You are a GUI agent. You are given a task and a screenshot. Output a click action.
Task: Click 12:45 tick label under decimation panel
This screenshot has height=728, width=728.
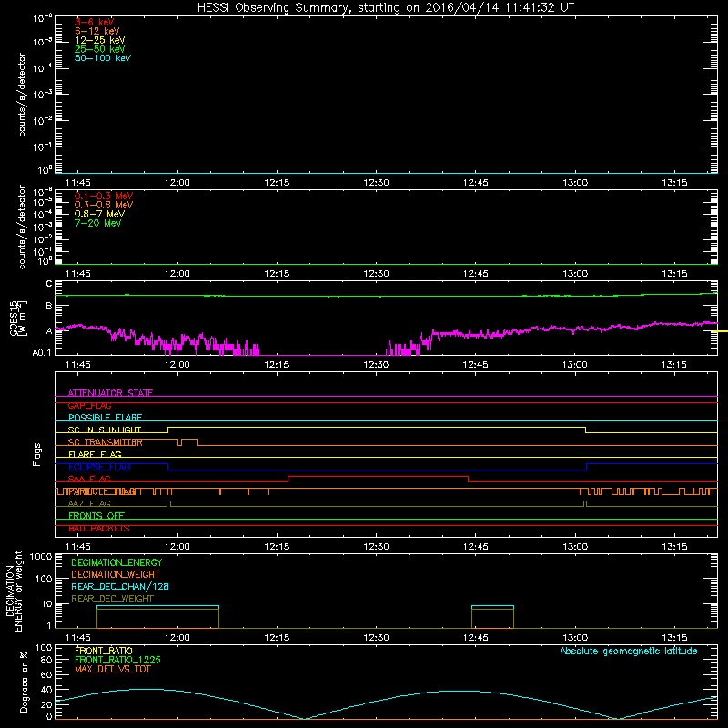(475, 638)
